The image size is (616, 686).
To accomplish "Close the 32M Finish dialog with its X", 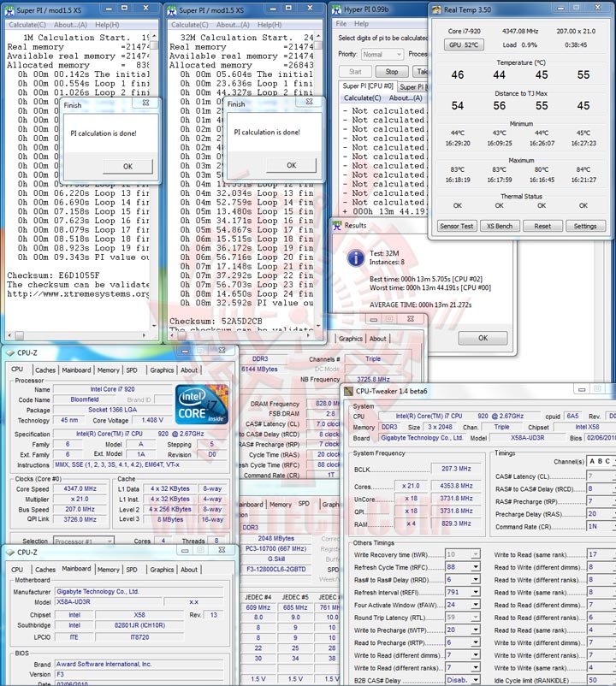I will pyautogui.click(x=310, y=102).
